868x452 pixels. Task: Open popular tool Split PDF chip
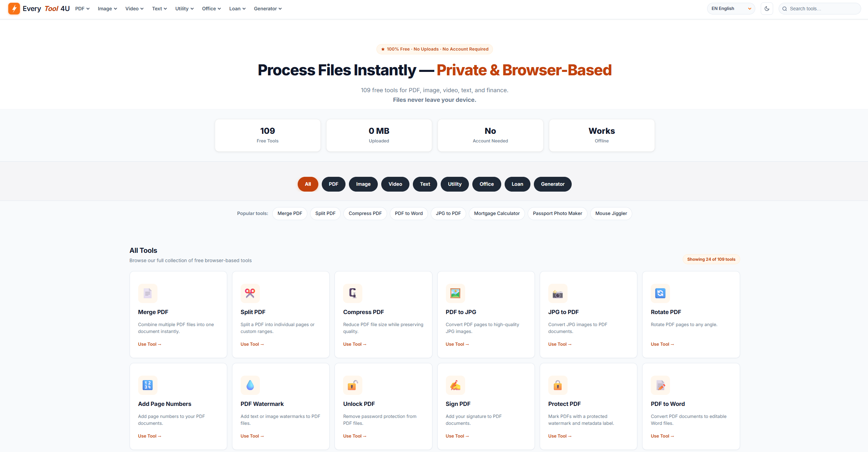click(x=325, y=214)
